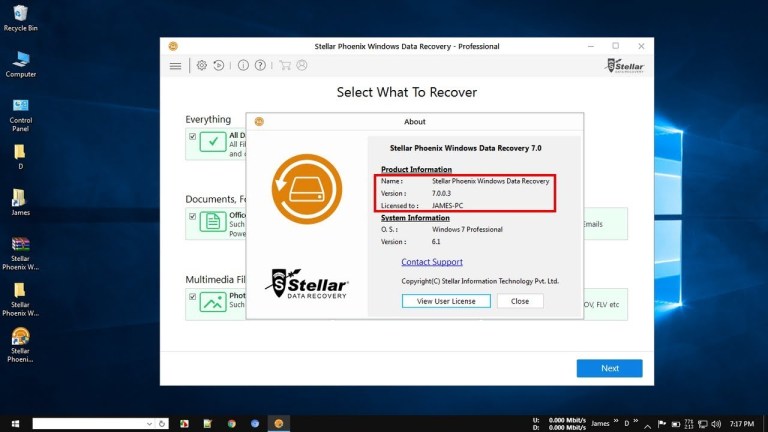Select the Stellar Phoenix W... folder icon
The image size is (768, 432).
coord(20,299)
